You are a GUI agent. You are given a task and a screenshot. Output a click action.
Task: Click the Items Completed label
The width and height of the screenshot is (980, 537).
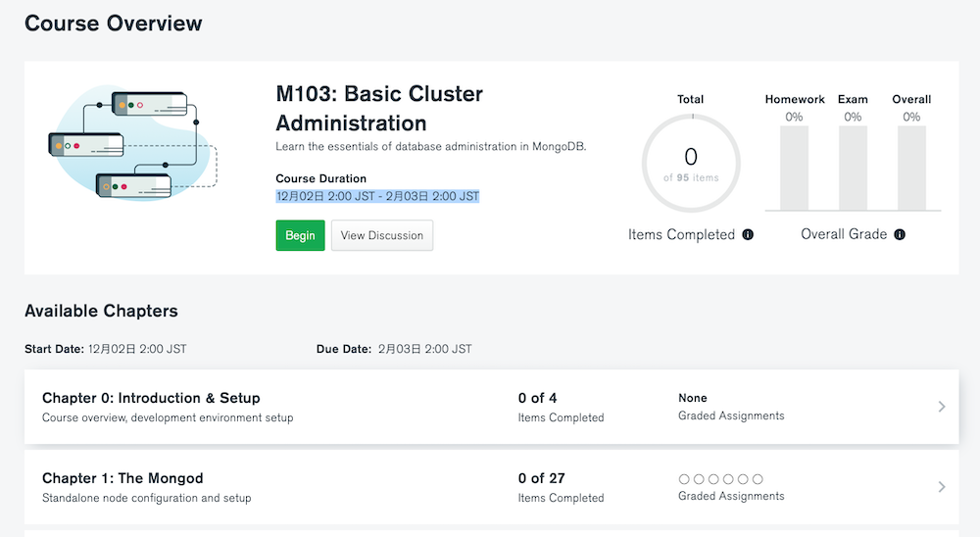point(681,234)
